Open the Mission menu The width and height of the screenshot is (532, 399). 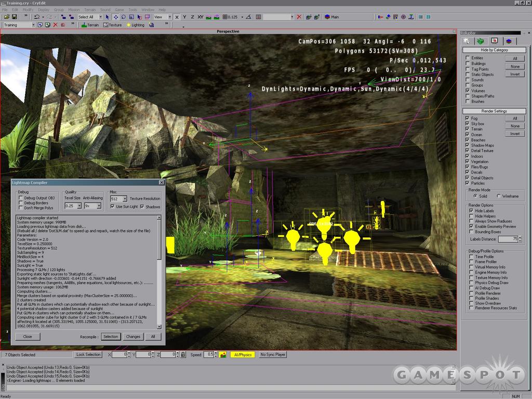74,10
